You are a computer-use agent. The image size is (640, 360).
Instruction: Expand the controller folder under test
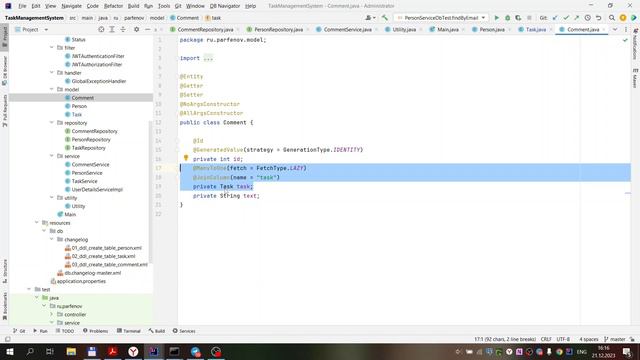[x=52, y=314]
